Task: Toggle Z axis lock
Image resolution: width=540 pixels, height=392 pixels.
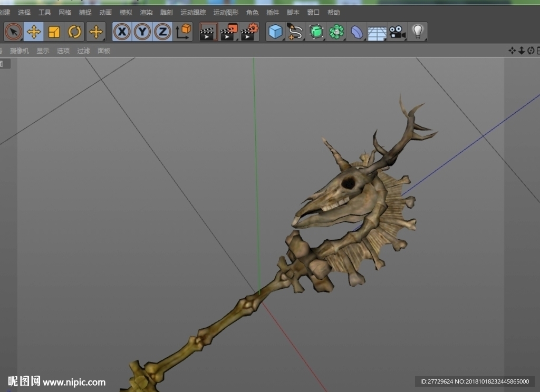Action: click(162, 32)
